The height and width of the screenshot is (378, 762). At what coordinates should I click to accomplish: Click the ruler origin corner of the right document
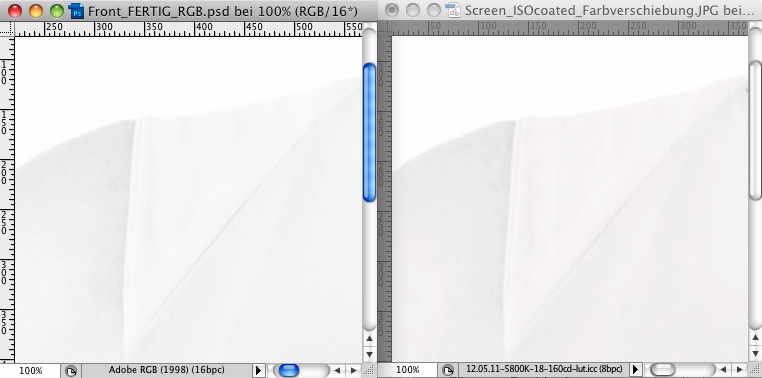pyautogui.click(x=384, y=28)
